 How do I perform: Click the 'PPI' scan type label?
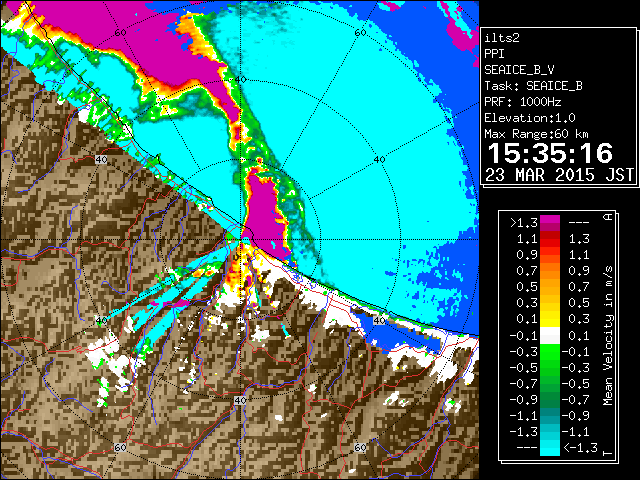click(x=494, y=54)
